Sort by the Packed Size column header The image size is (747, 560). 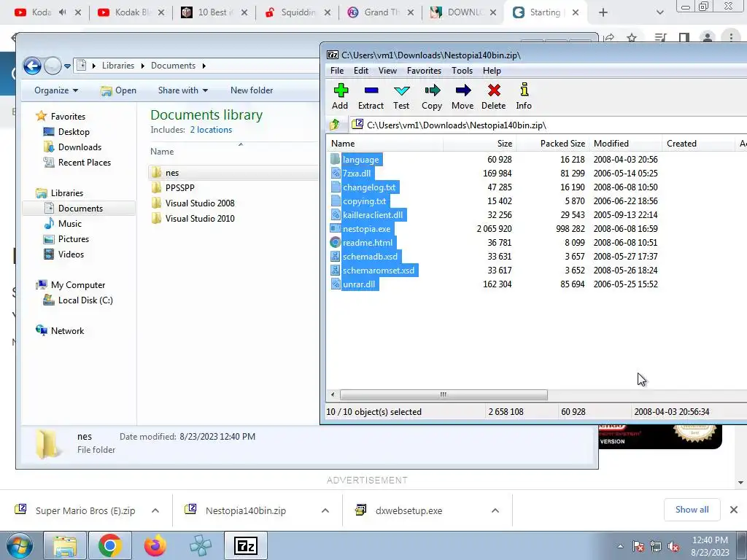553,144
